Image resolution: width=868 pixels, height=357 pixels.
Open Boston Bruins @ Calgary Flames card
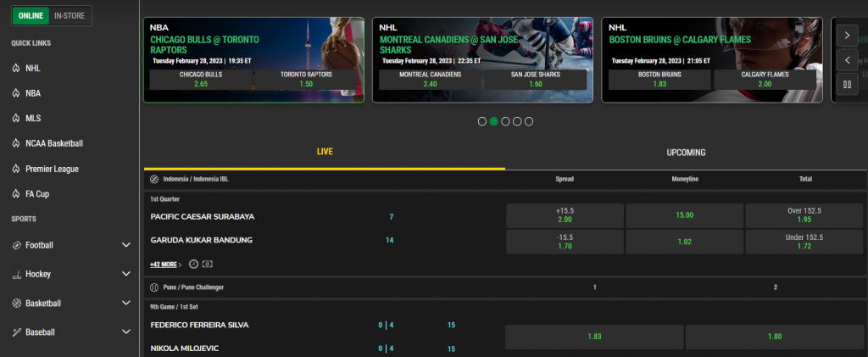tap(712, 59)
